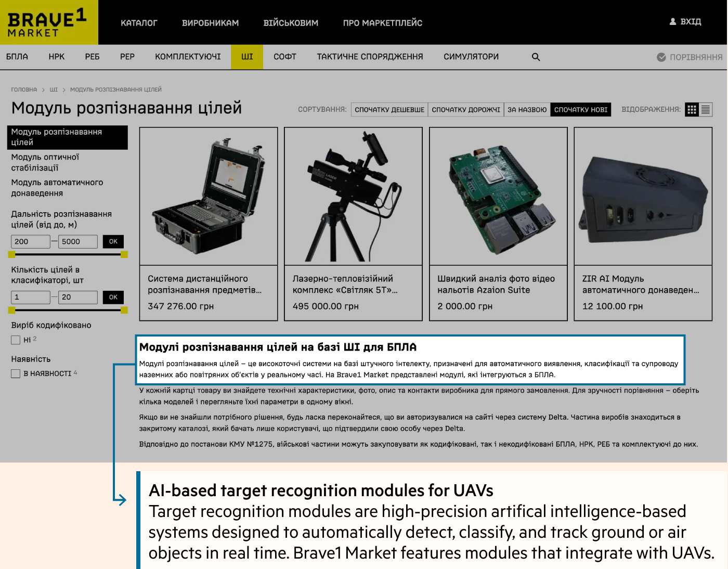Select 'Модуль розпізнавання цілей' sidebar category

tap(68, 137)
